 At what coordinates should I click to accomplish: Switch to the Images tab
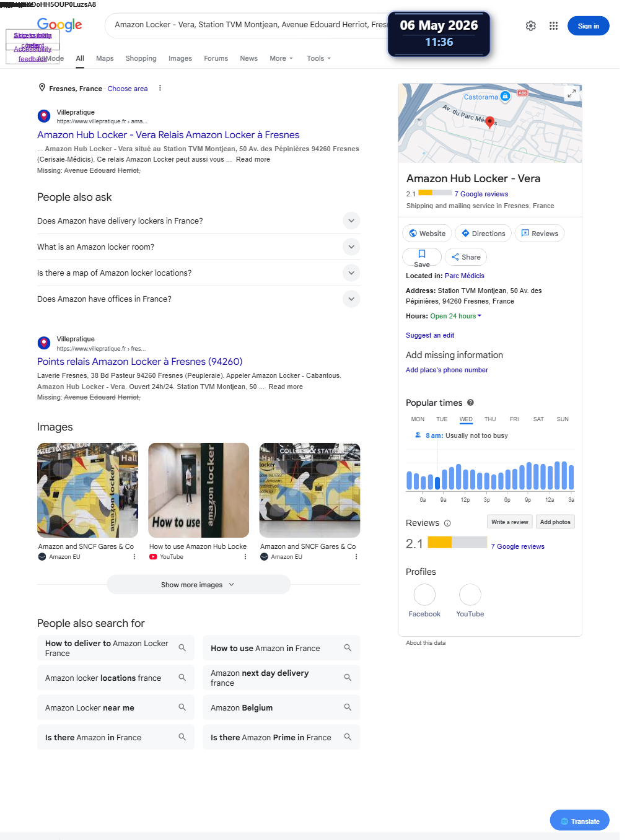(180, 58)
